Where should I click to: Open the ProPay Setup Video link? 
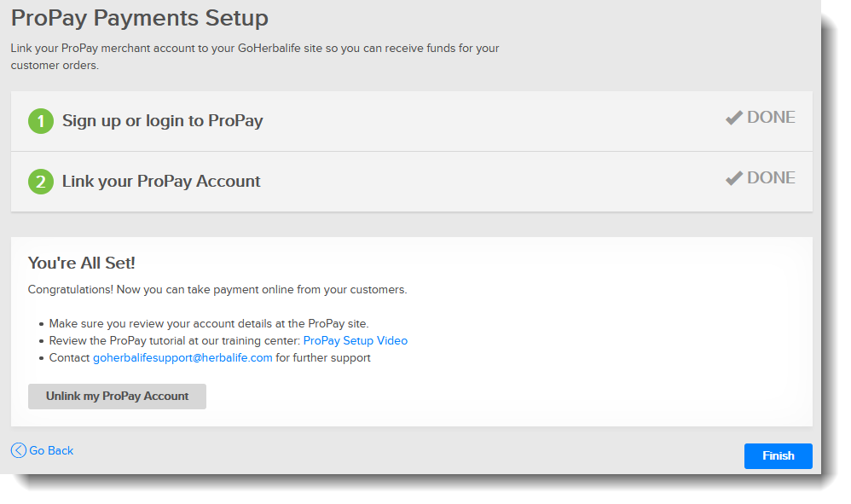click(x=355, y=340)
